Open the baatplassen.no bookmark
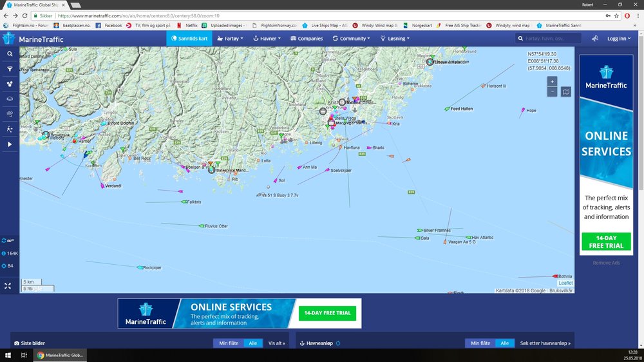644x362 pixels. click(x=72, y=26)
